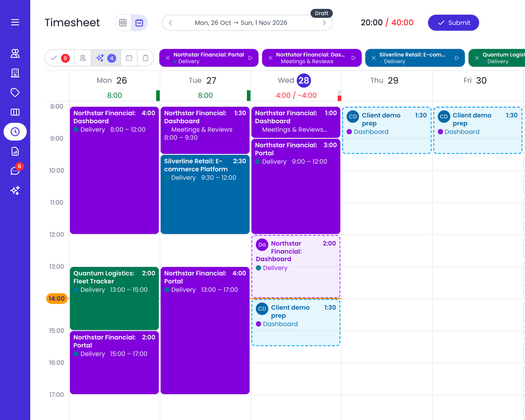Open Monday's 4:00 Northstar Dashboard entry
This screenshot has width=525, height=420.
click(x=114, y=171)
